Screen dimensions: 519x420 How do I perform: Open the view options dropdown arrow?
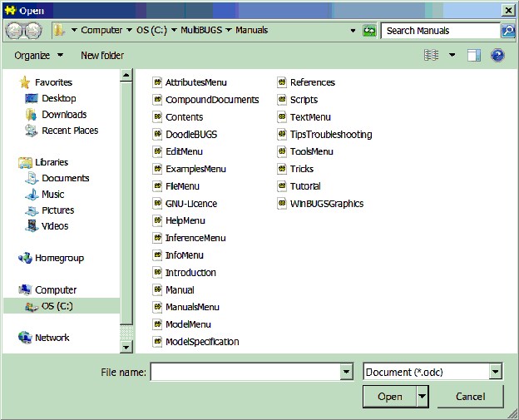point(452,55)
